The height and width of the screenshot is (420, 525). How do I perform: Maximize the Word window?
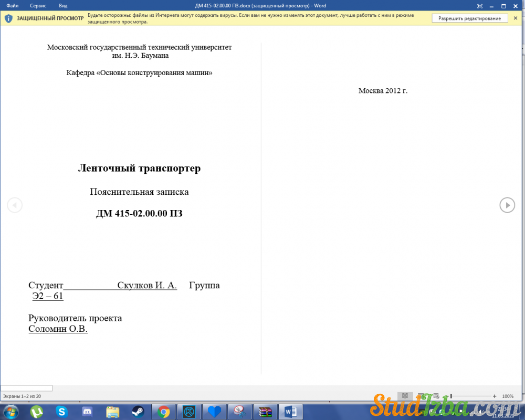pos(503,6)
